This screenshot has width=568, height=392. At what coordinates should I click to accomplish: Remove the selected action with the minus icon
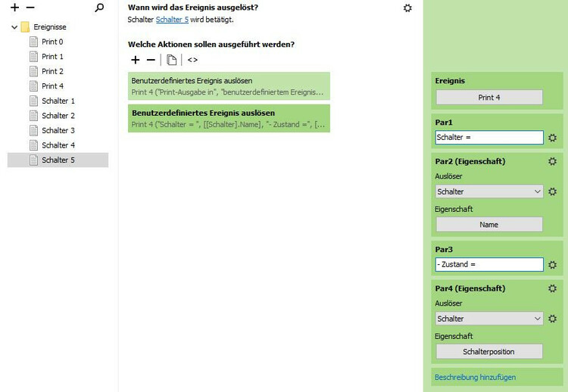(x=151, y=60)
